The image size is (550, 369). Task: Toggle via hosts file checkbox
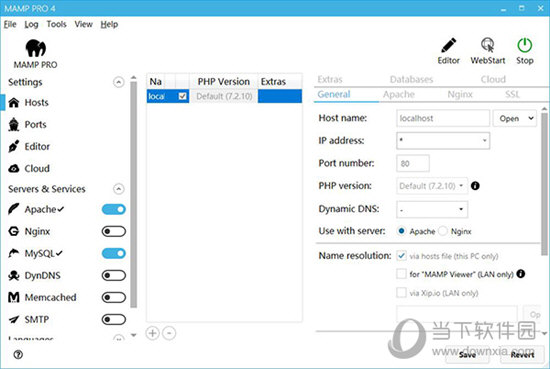[x=401, y=255]
